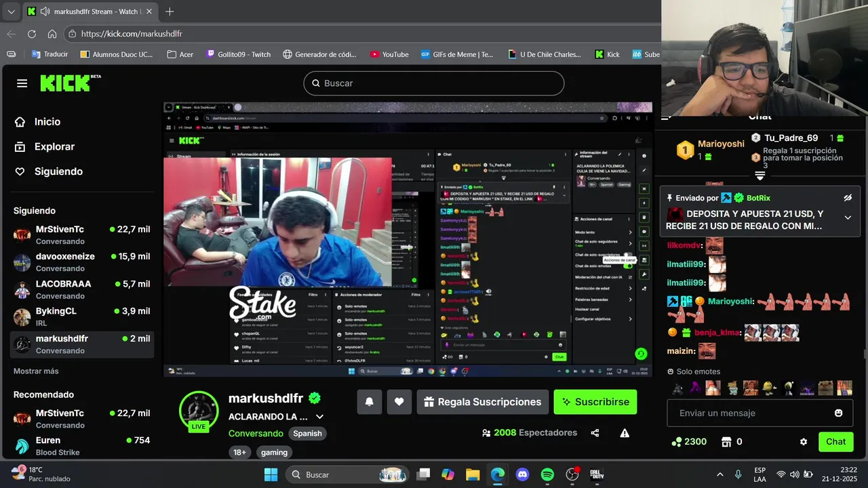868x488 pixels.
Task: Expand the chat leaderboard handle
Action: pos(760,176)
